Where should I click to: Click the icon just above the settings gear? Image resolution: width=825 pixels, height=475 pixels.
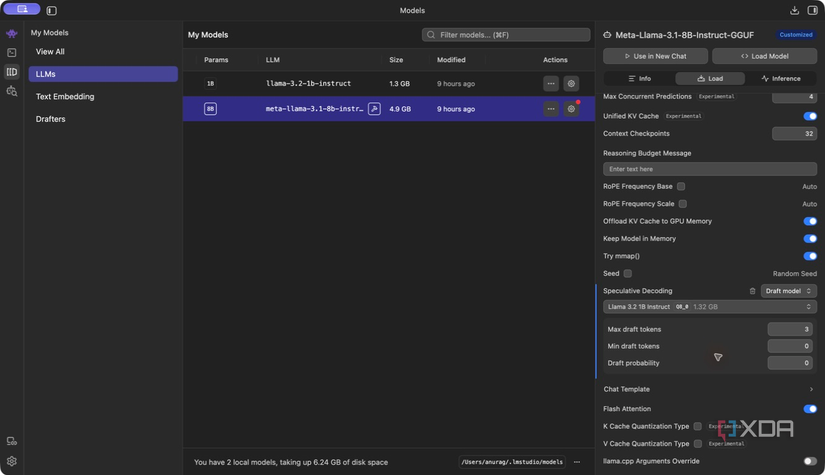pyautogui.click(x=12, y=441)
